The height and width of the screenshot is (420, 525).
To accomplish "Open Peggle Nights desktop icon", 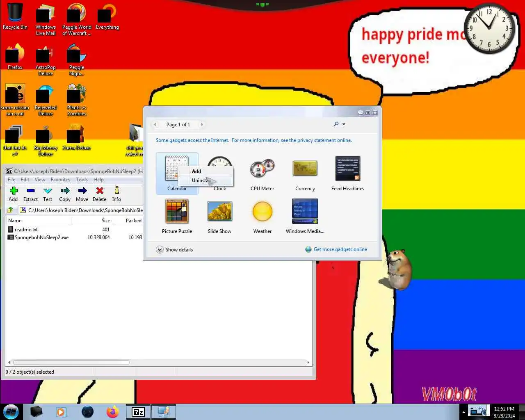I will tap(77, 59).
